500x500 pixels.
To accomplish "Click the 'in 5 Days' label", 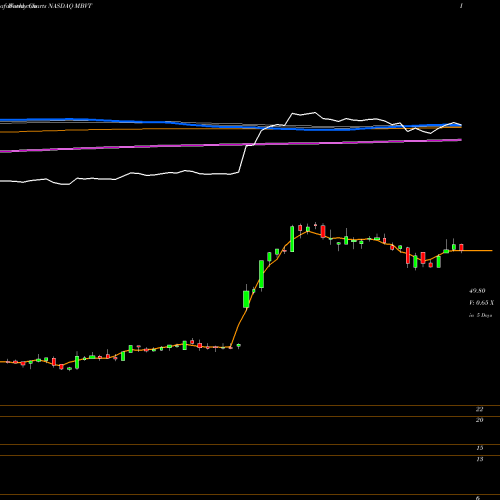I will click(x=480, y=315).
